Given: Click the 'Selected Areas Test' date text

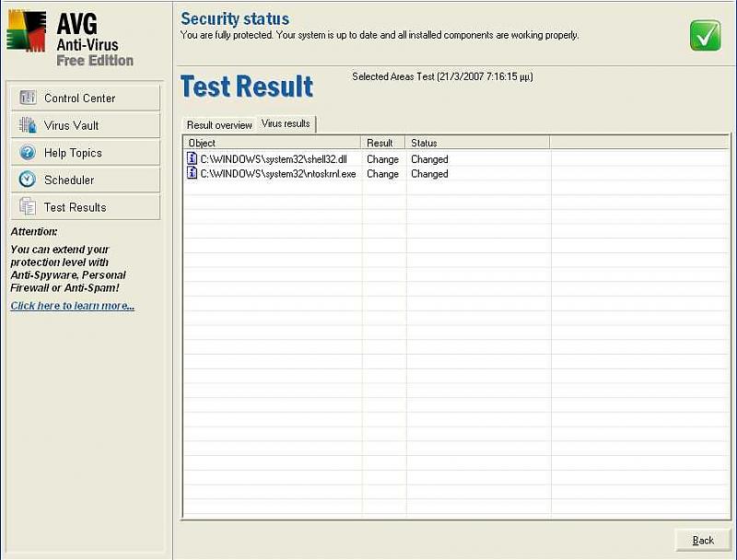Looking at the screenshot, I should point(442,76).
